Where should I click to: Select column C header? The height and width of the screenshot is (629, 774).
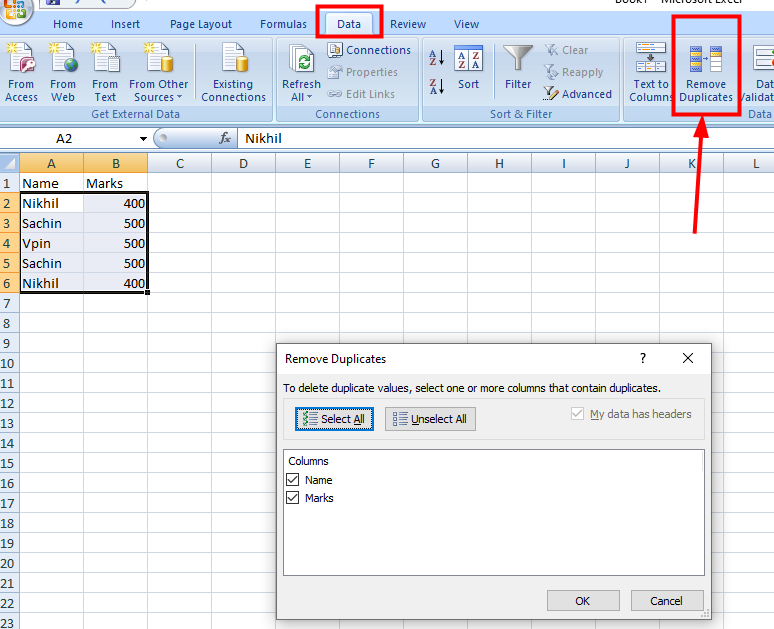point(180,163)
